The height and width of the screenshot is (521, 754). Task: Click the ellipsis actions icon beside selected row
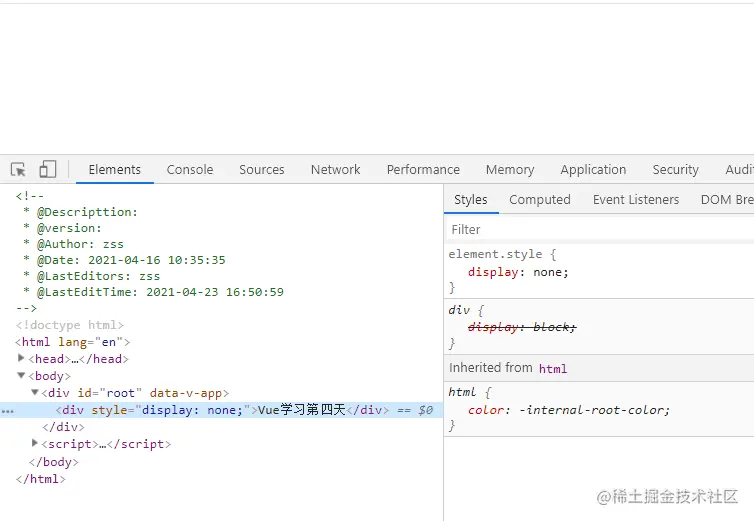click(8, 411)
